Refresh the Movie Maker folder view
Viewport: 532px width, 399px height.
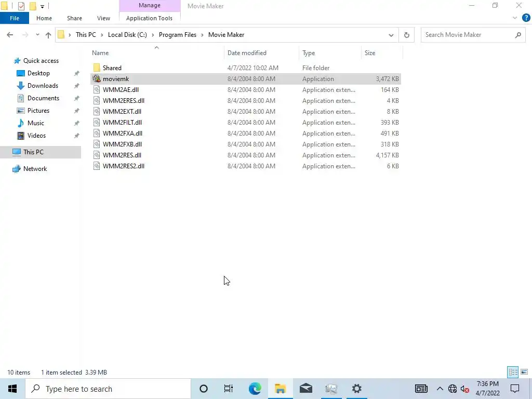click(x=406, y=35)
